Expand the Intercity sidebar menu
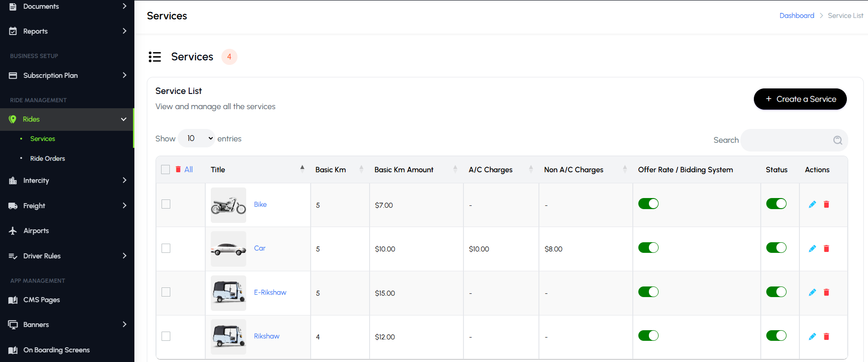This screenshot has height=362, width=868. click(67, 181)
